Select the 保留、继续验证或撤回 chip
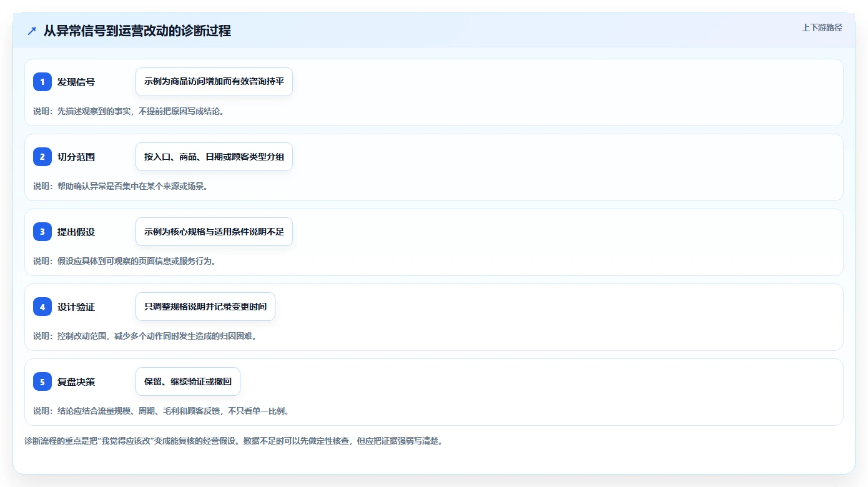The image size is (868, 487). click(x=188, y=381)
